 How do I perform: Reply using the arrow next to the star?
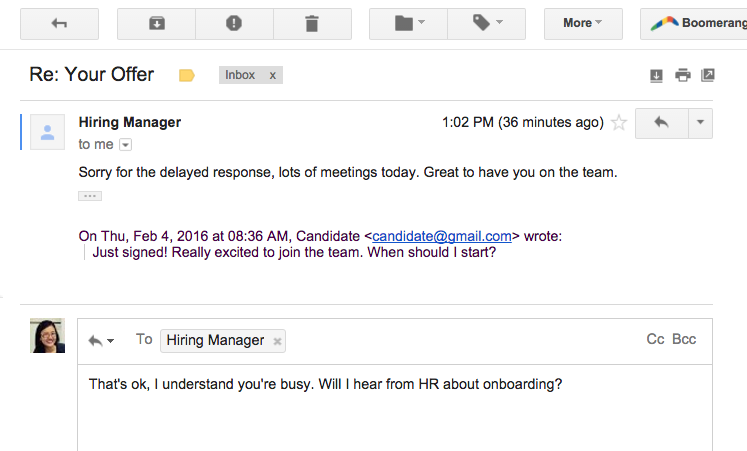coord(660,123)
